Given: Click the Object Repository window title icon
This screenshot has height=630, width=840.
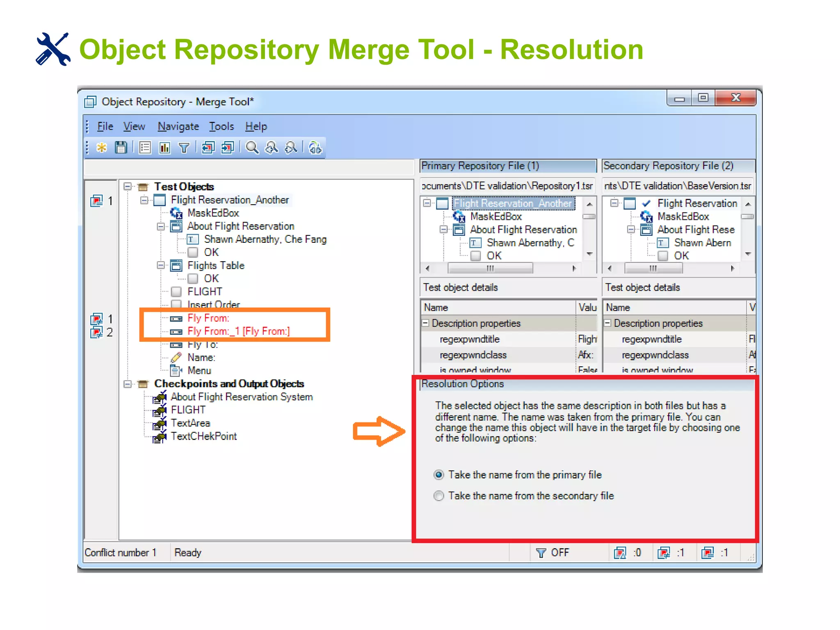Looking at the screenshot, I should coord(90,101).
